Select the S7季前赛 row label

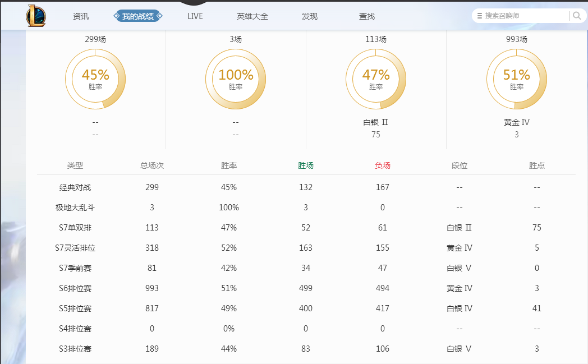point(75,268)
